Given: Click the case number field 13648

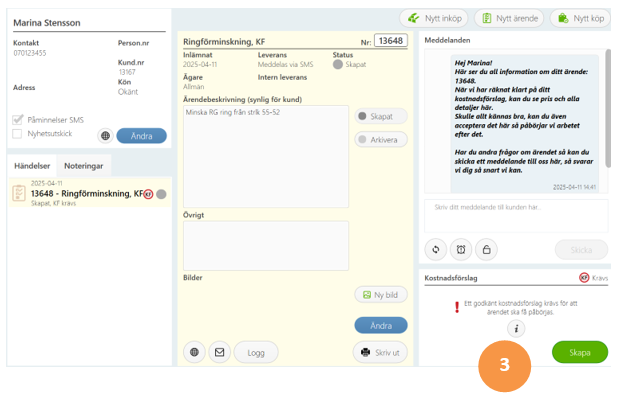Looking at the screenshot, I should [391, 41].
